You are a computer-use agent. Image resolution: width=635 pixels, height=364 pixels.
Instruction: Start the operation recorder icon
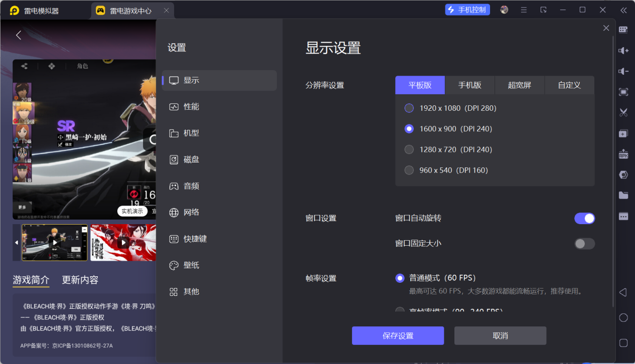623,174
